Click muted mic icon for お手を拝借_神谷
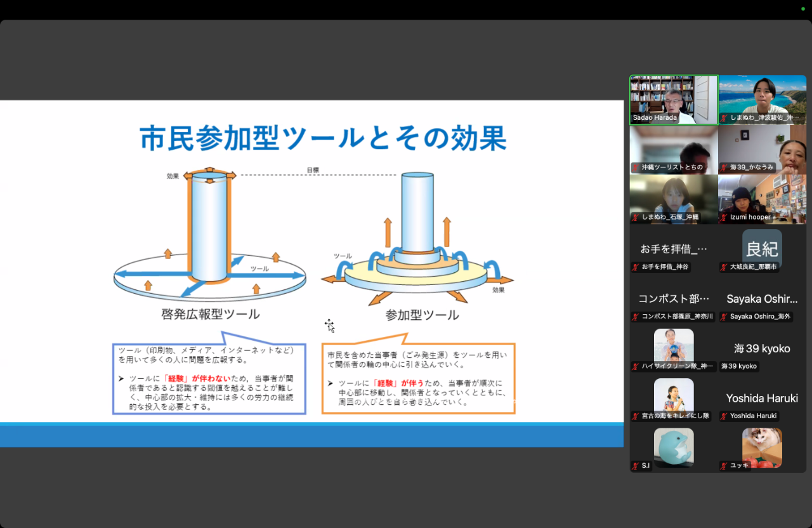Screen dimensions: 812x528 636,267
